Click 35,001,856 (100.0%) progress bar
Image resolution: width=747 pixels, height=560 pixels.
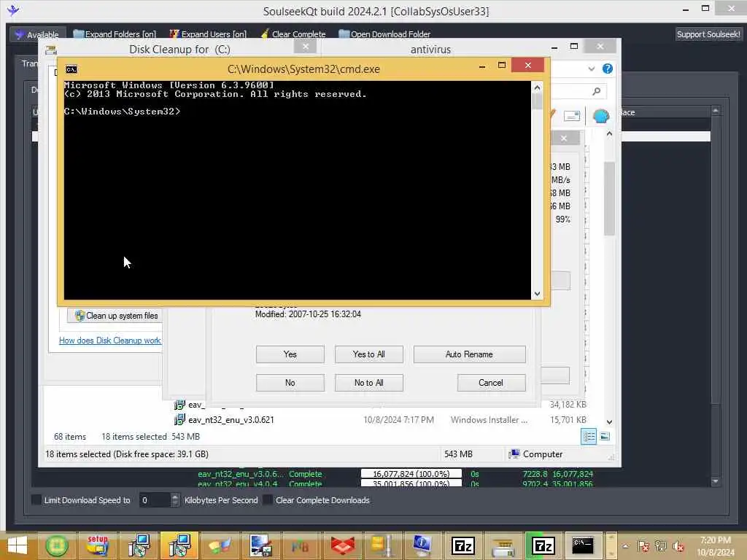pos(411,483)
